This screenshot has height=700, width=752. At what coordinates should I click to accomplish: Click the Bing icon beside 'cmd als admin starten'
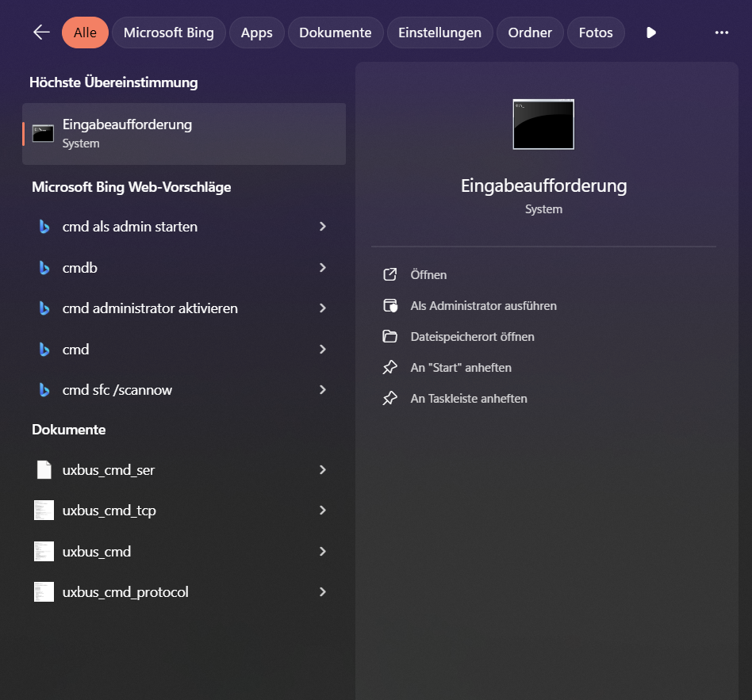pyautogui.click(x=44, y=226)
